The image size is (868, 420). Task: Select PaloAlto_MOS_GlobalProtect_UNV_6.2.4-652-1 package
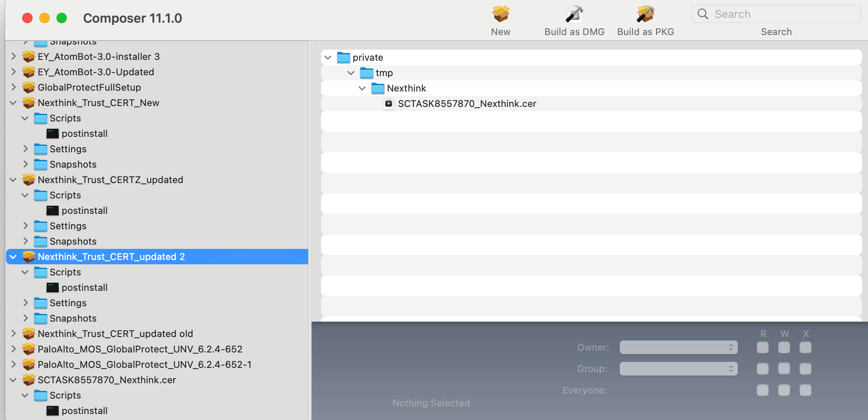coord(144,364)
